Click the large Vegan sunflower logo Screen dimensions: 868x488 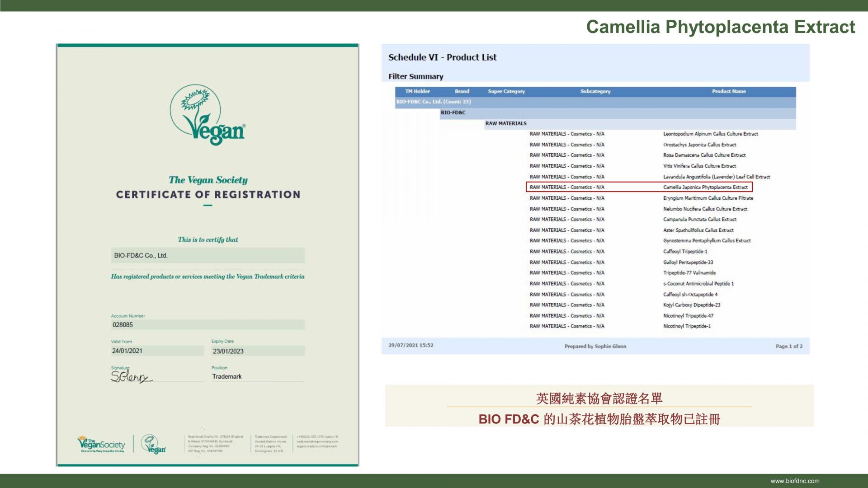[x=207, y=115]
